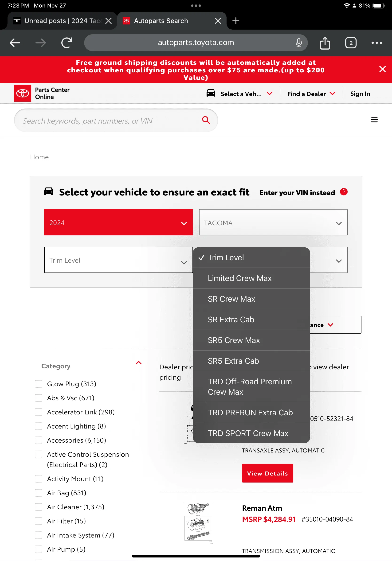This screenshot has height=561, width=392.
Task: Tap the microphone icon in address bar
Action: (x=298, y=43)
